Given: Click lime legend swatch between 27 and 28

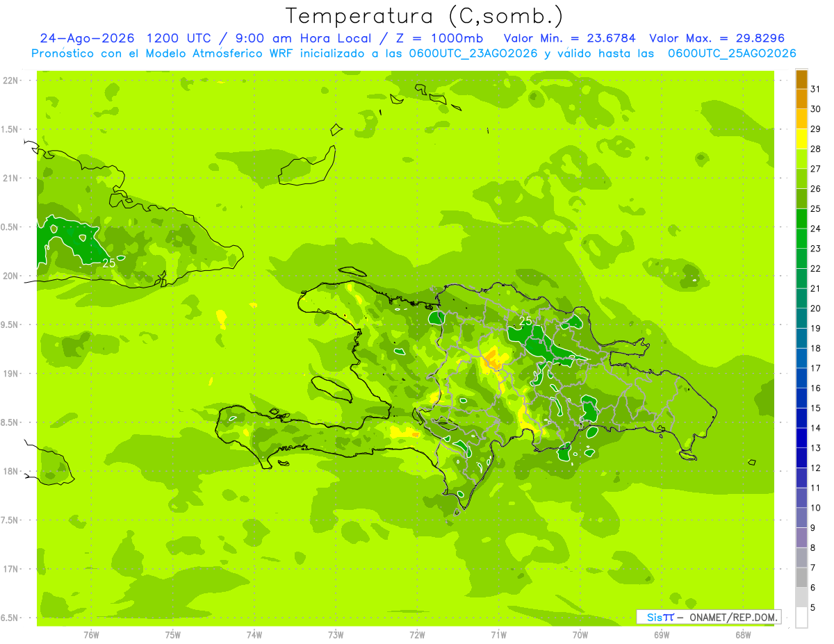Looking at the screenshot, I should coord(801,159).
